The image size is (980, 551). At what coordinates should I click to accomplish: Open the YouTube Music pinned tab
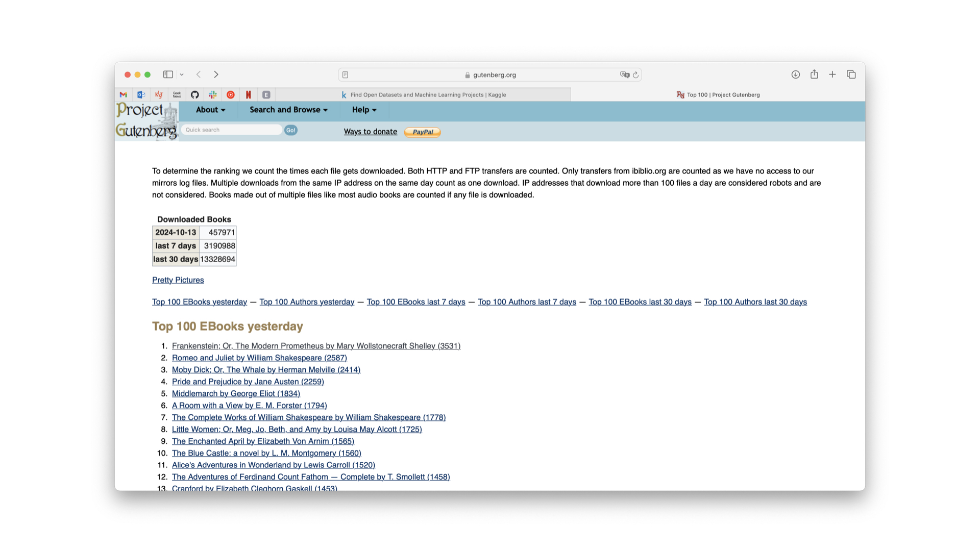click(x=231, y=95)
